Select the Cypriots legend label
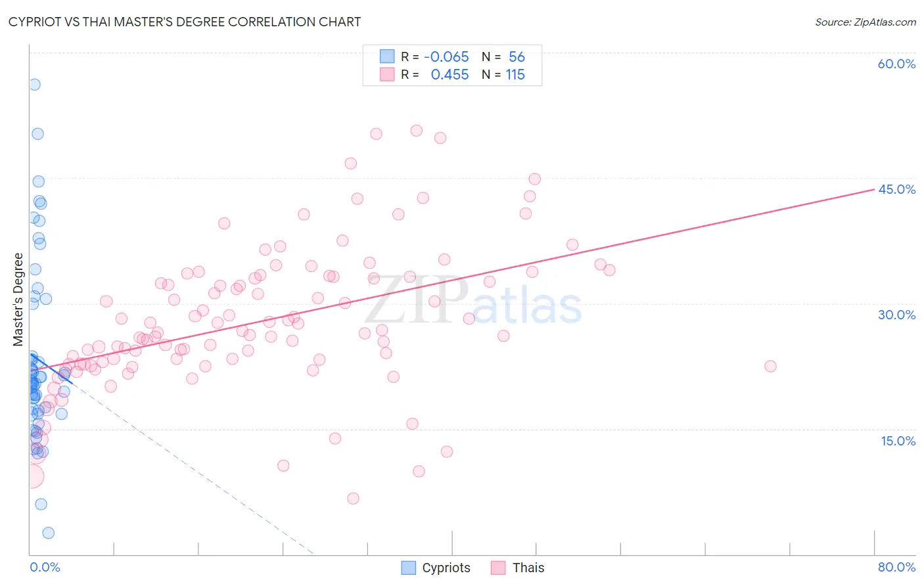This screenshot has width=924, height=586. tap(446, 568)
